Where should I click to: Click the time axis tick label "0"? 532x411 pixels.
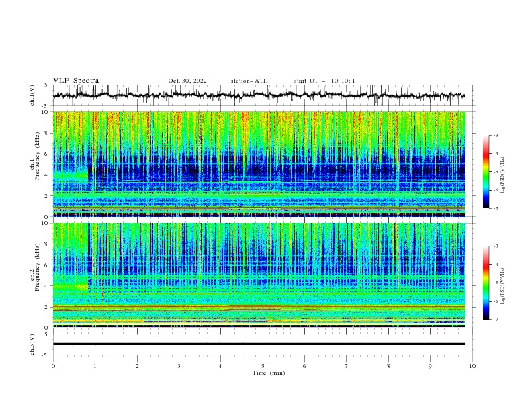tap(53, 366)
